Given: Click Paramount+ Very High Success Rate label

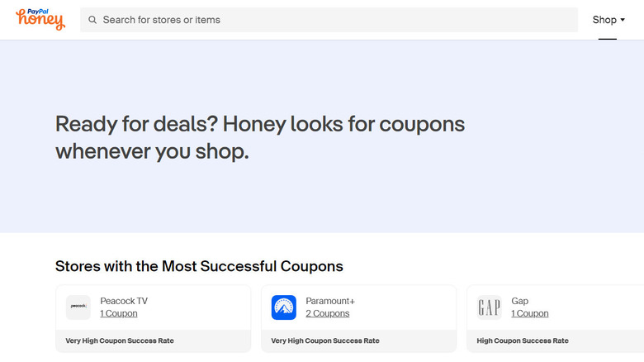Looking at the screenshot, I should [x=325, y=341].
